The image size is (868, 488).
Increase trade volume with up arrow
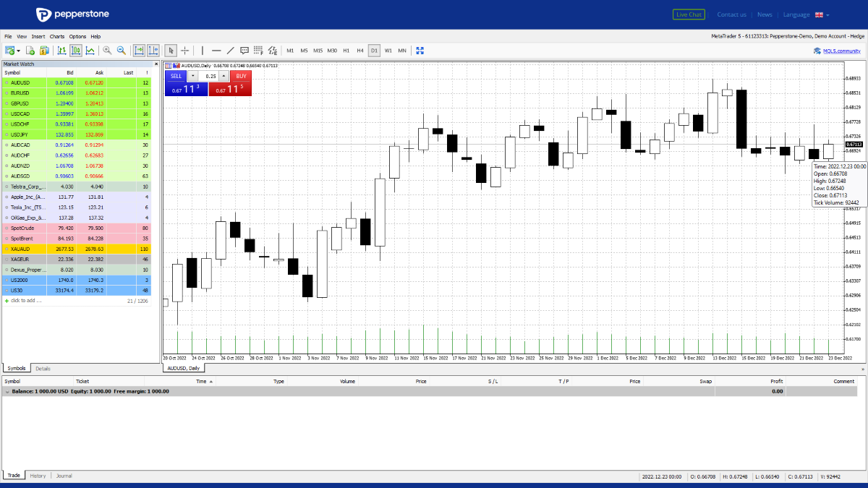[x=224, y=76]
